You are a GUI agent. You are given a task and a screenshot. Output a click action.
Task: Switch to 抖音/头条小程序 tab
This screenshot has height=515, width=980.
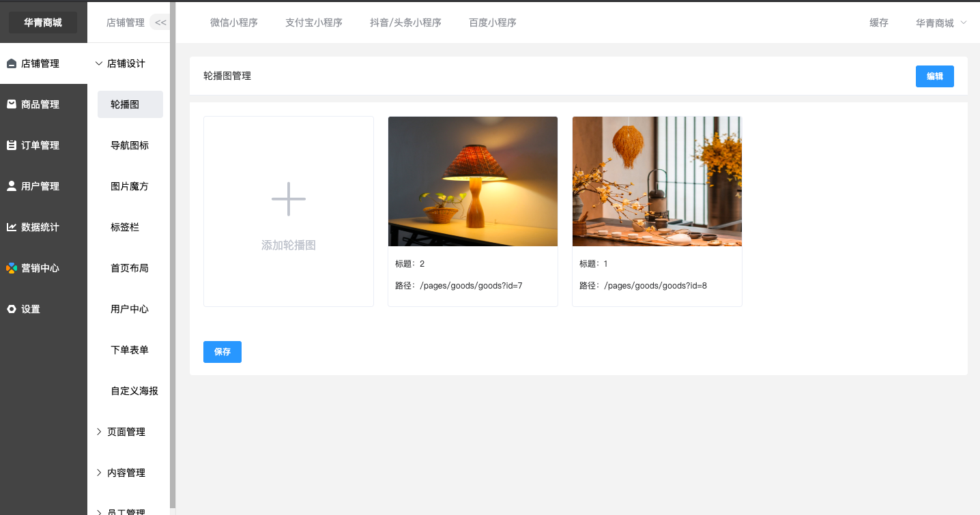pos(405,23)
